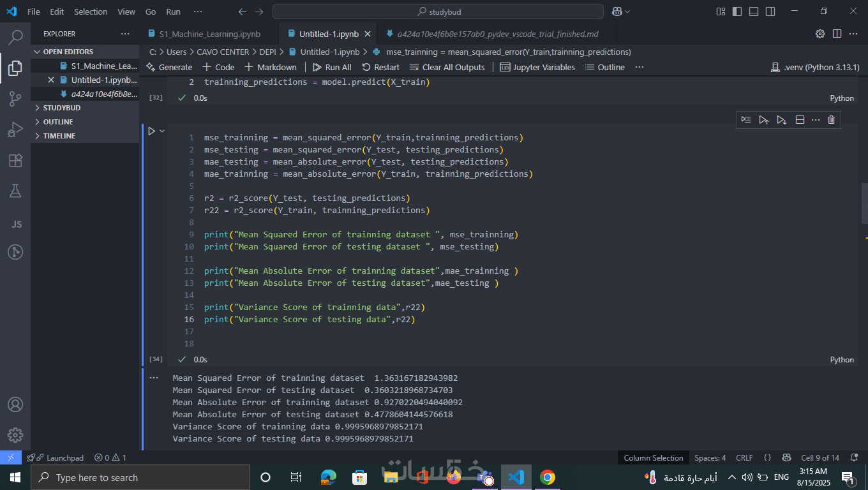Open run cell options dropdown arrow
Viewport: 868px width, 490px height.
pos(162,131)
